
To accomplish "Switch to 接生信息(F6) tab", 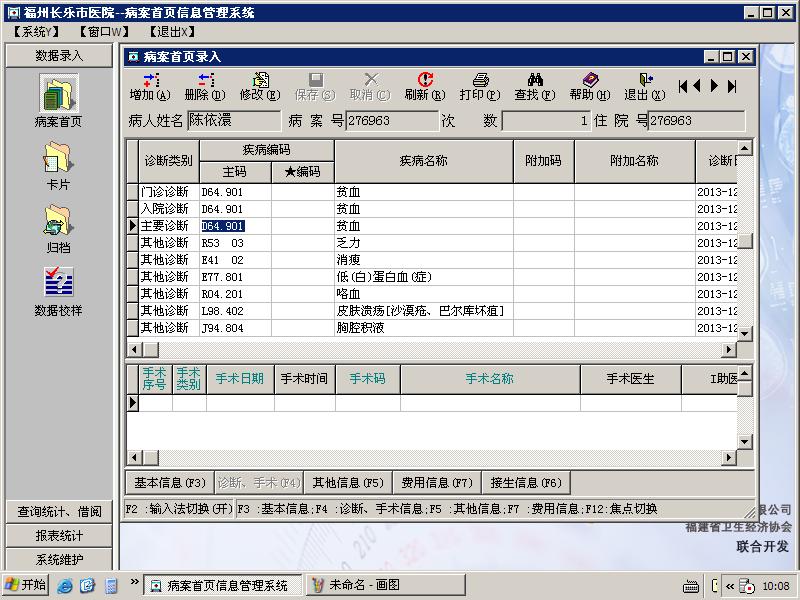I will pyautogui.click(x=526, y=483).
